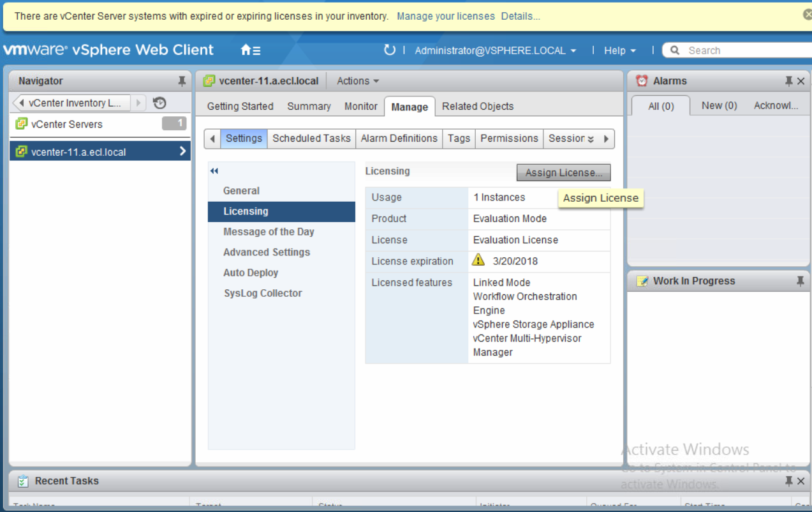The width and height of the screenshot is (812, 512).
Task: Open the Actions dropdown menu
Action: [357, 81]
